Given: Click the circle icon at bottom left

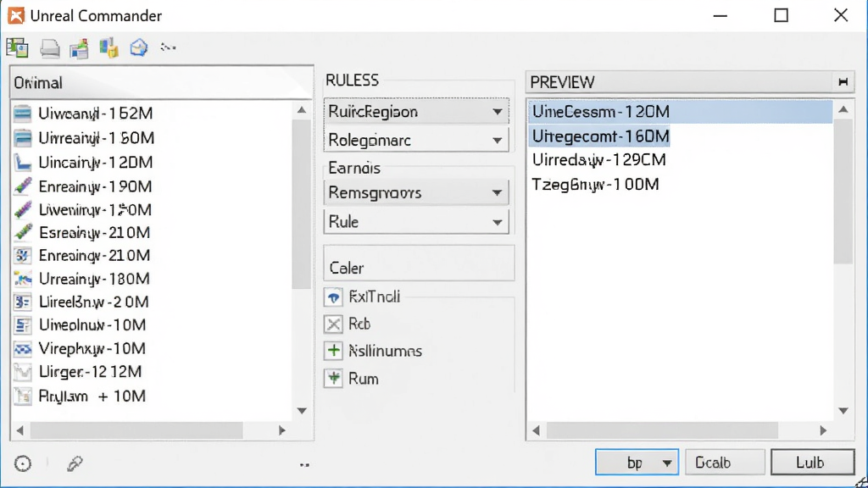Looking at the screenshot, I should 23,463.
